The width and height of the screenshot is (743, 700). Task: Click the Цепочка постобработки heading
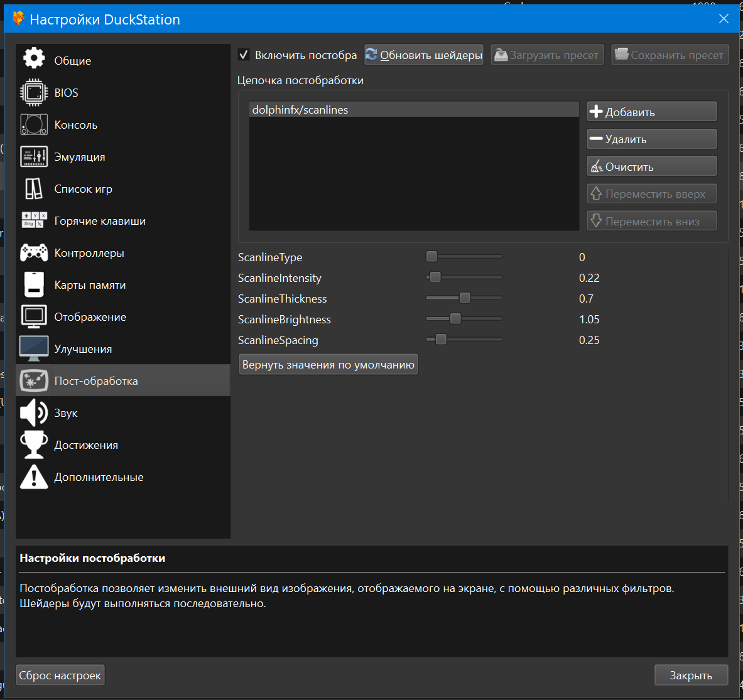click(x=300, y=80)
